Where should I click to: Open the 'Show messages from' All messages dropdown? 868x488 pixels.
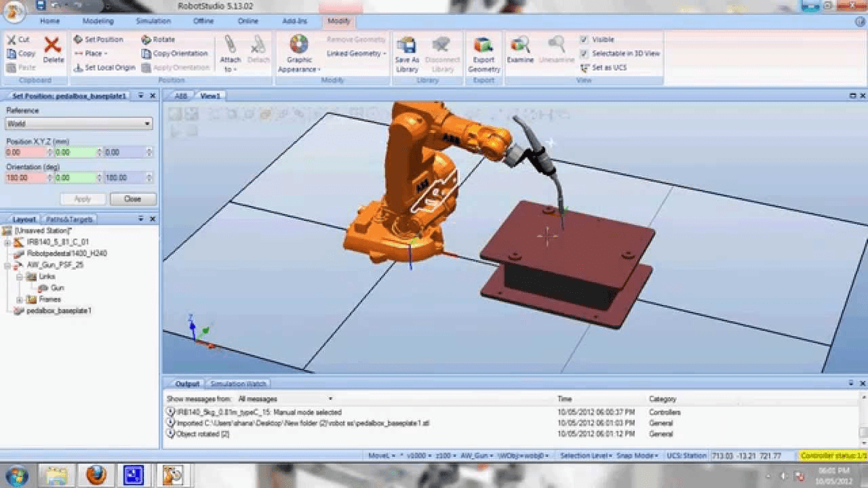(284, 398)
